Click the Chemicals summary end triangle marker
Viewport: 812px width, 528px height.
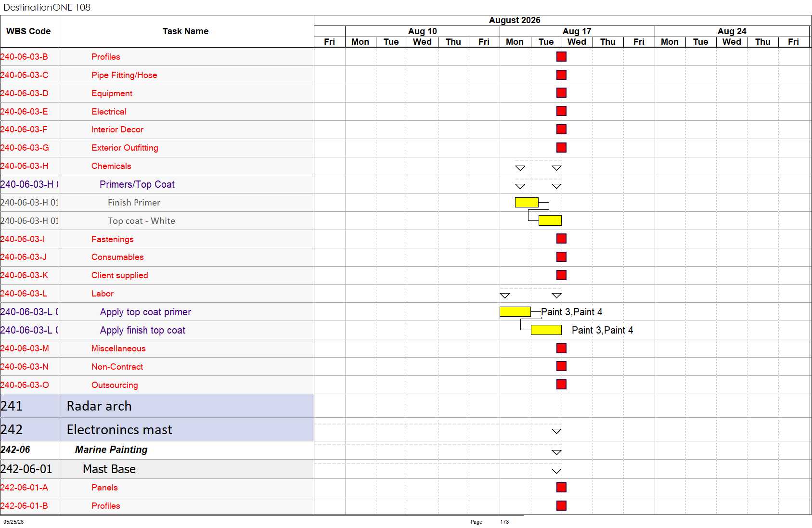[x=556, y=168]
